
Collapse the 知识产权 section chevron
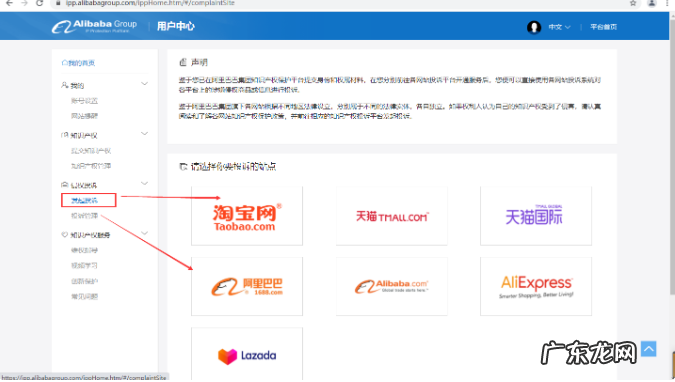point(144,134)
